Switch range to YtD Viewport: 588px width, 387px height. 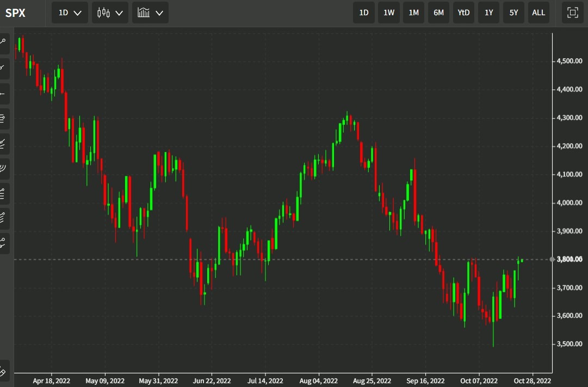[463, 13]
